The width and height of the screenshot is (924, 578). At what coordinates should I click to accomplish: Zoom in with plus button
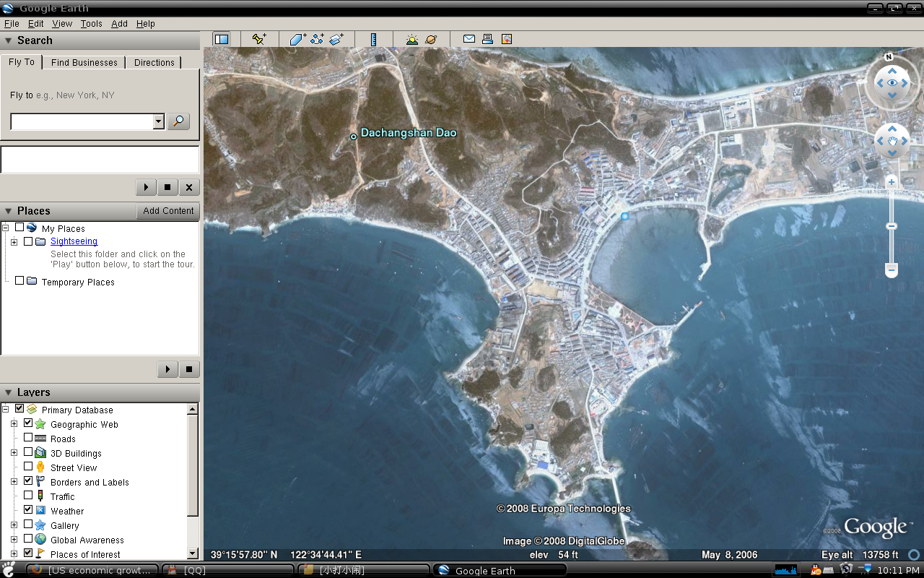click(x=892, y=182)
